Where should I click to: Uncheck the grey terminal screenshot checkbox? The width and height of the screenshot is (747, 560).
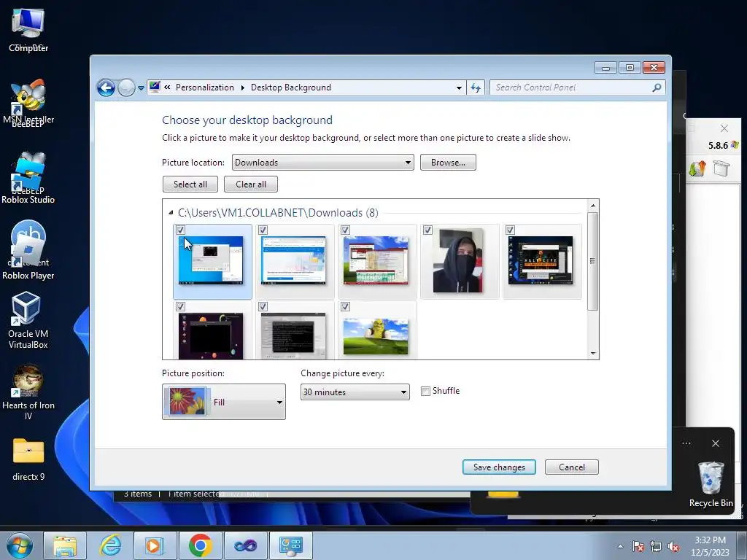click(x=263, y=307)
